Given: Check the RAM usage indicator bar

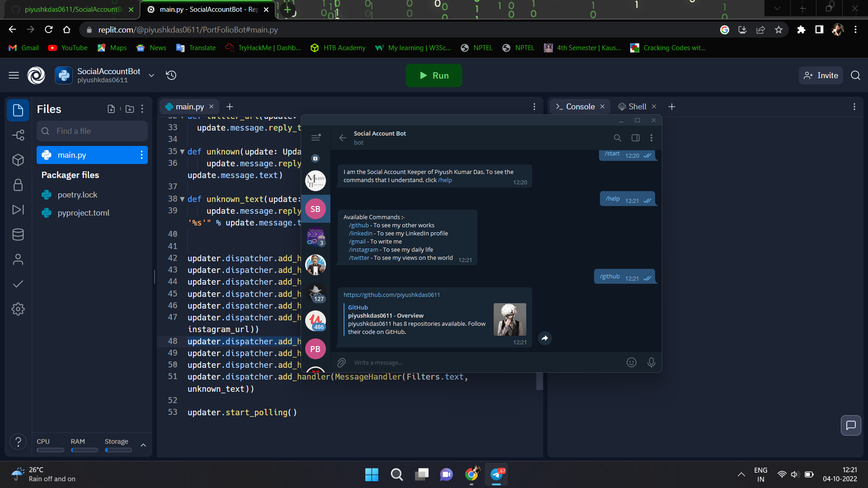Looking at the screenshot, I should [x=84, y=450].
